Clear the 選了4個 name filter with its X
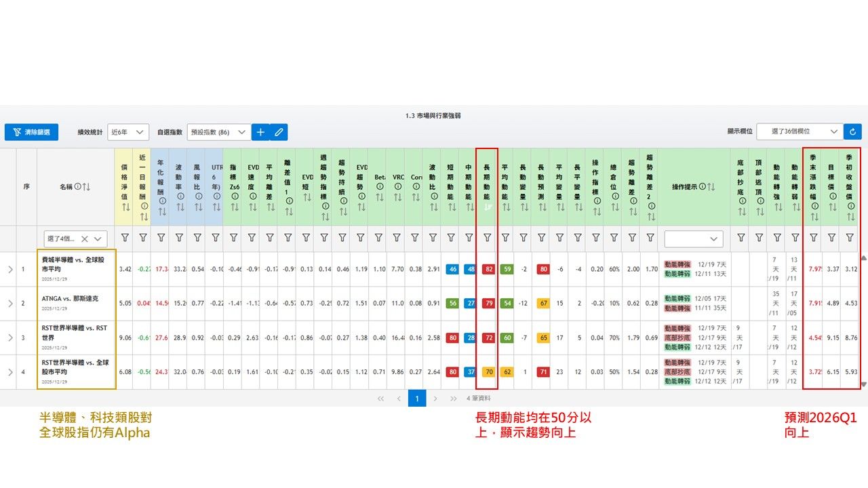Viewport: 868px width, 488px height. (x=85, y=239)
